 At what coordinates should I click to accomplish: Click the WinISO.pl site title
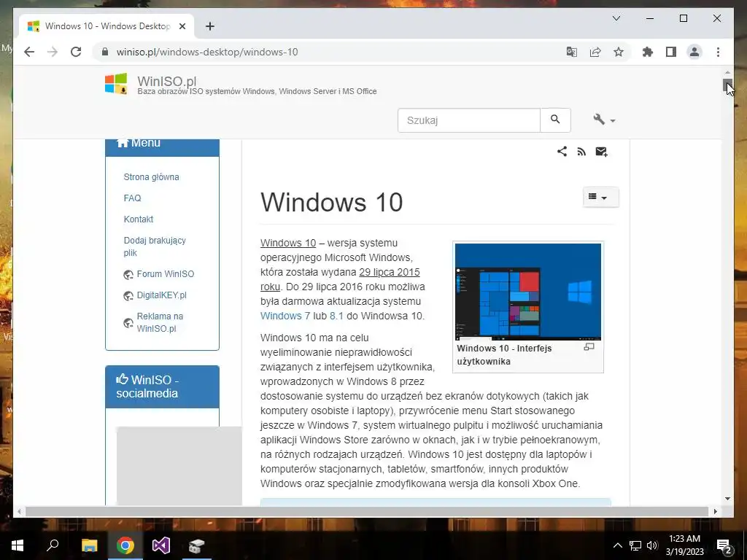tap(167, 81)
